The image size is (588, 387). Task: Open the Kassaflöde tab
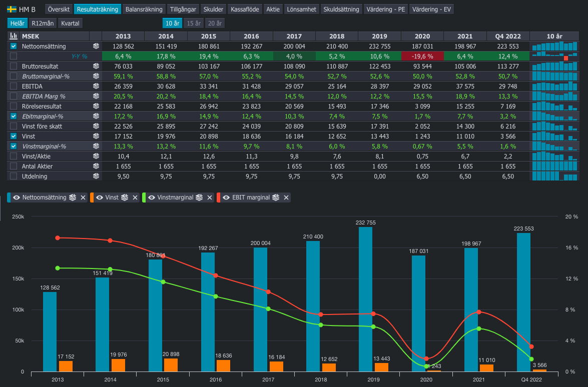coord(245,9)
